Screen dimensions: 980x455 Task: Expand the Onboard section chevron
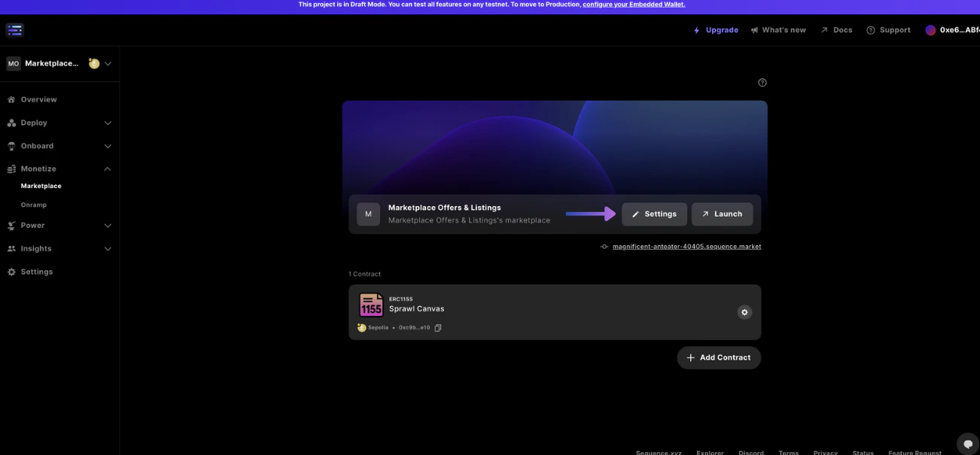(x=108, y=146)
